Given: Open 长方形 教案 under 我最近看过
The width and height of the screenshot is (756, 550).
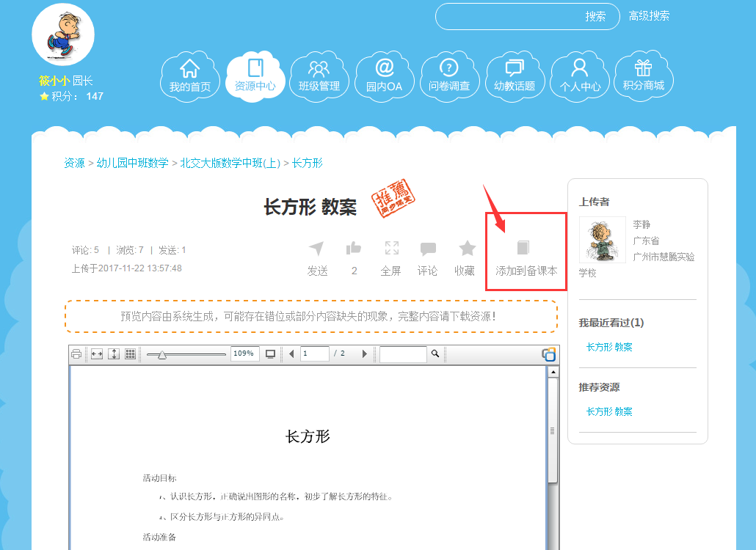Looking at the screenshot, I should tap(609, 348).
